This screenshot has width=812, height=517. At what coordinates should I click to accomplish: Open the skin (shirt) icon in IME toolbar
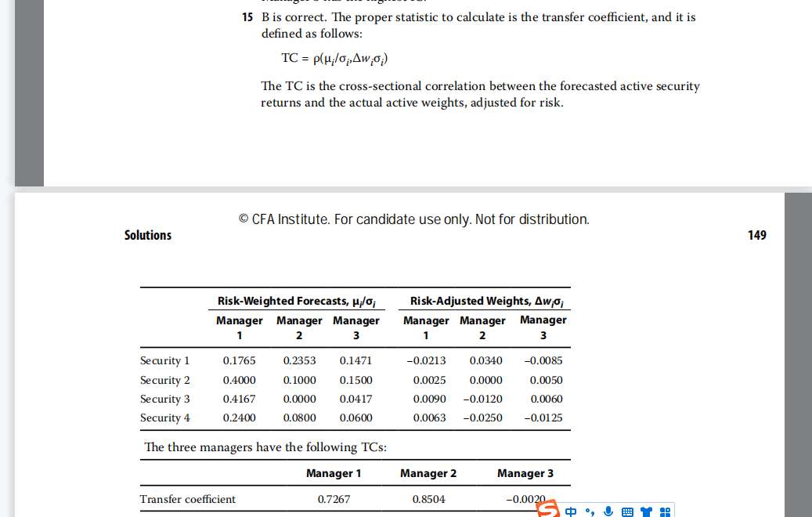click(x=646, y=512)
